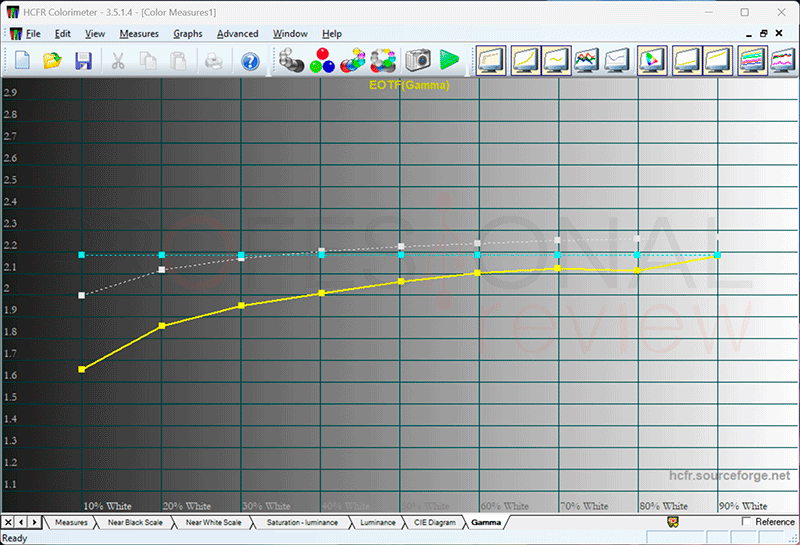Open the Advanced menu

coord(237,34)
